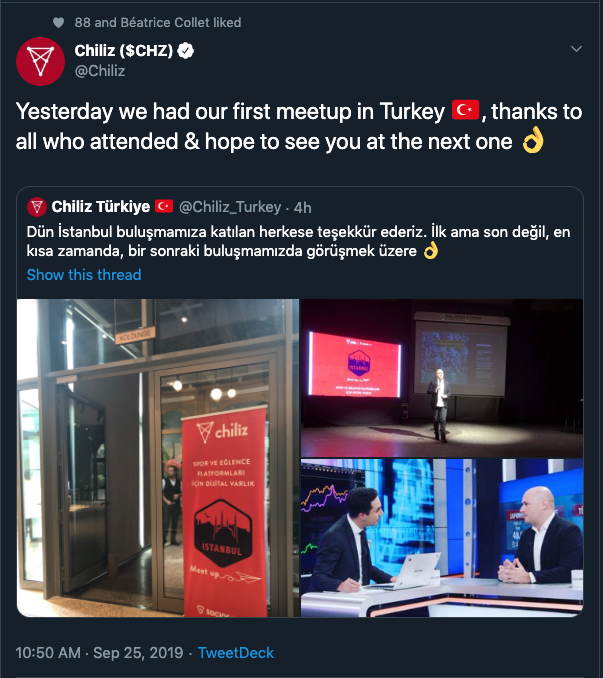
Task: Open the tweet options chevron menu
Action: [x=576, y=49]
